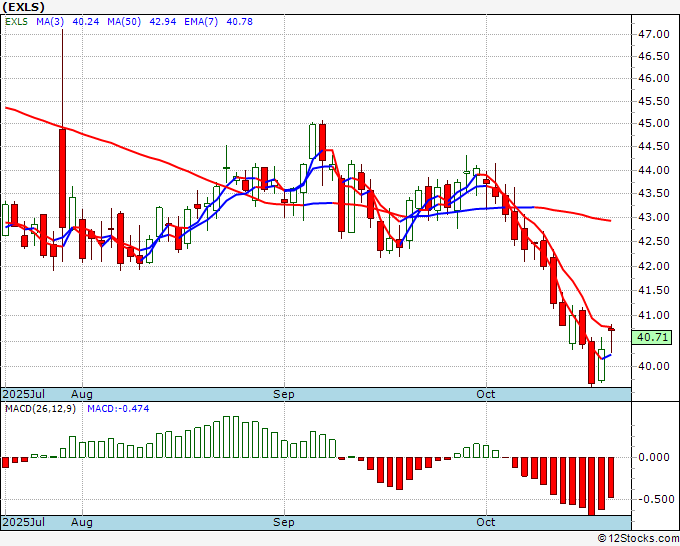680x546 pixels.
Task: Click the (EXLS) chart title
Action: point(23,7)
